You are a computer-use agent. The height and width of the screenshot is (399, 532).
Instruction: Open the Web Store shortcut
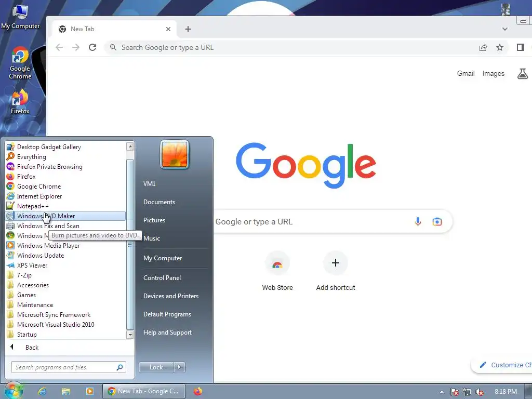point(277,271)
